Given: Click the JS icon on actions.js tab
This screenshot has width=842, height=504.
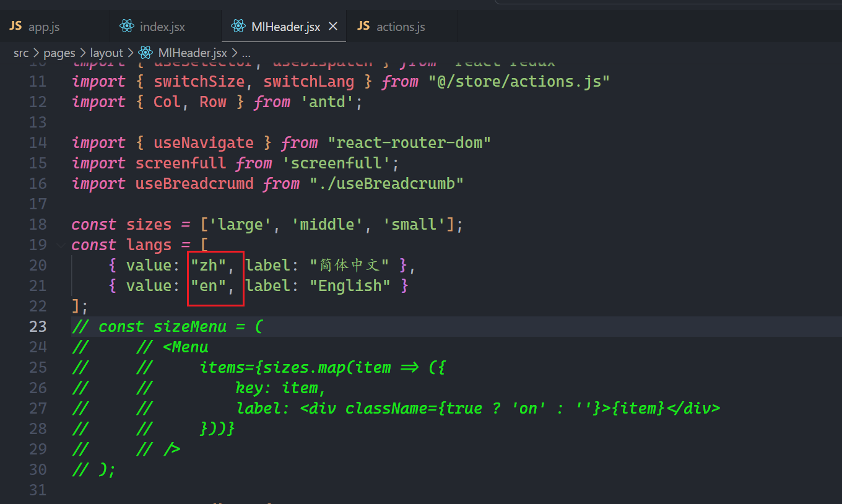Looking at the screenshot, I should click(x=364, y=26).
